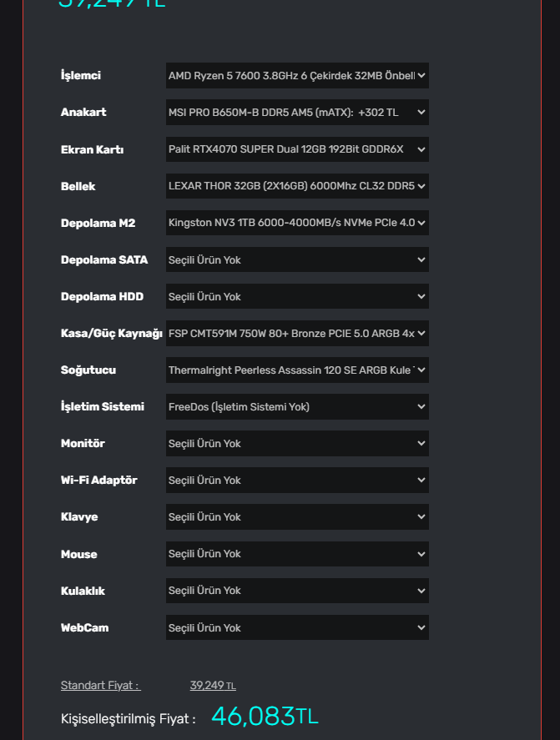The image size is (560, 740).
Task: Change the Bellek memory option
Action: (x=297, y=186)
